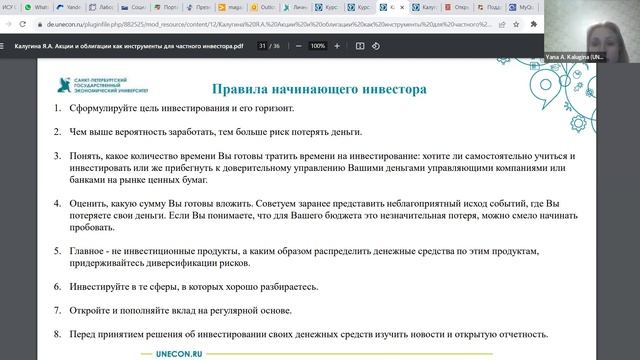The width and height of the screenshot is (640, 360).
Task: Click the fit to page icon
Action: pos(360,46)
